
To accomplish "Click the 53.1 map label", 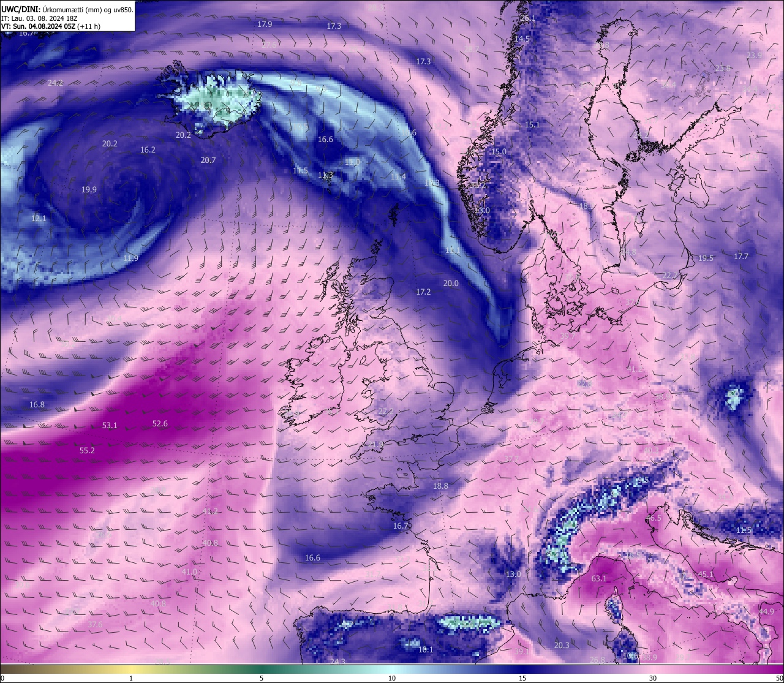I will pos(110,425).
